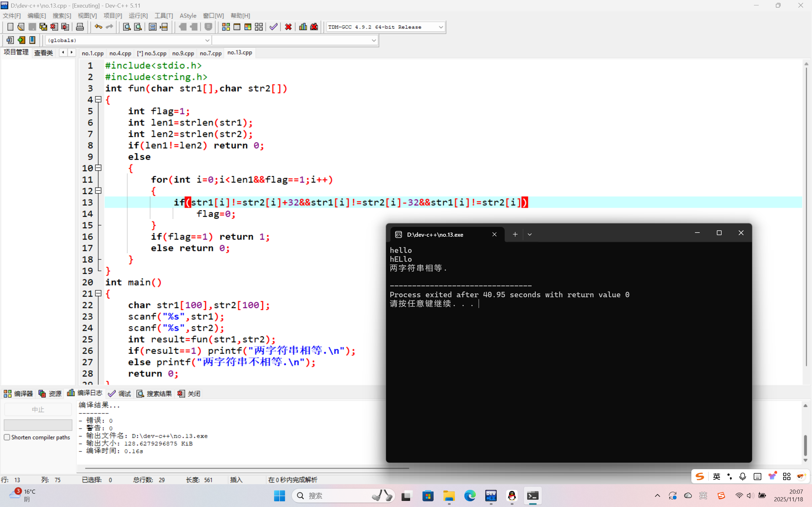Click the New file toolbar icon
This screenshot has height=507, width=812.
click(10, 27)
